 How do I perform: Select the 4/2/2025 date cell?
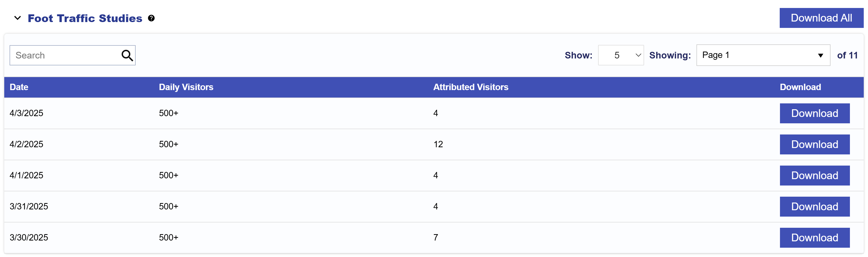click(26, 144)
